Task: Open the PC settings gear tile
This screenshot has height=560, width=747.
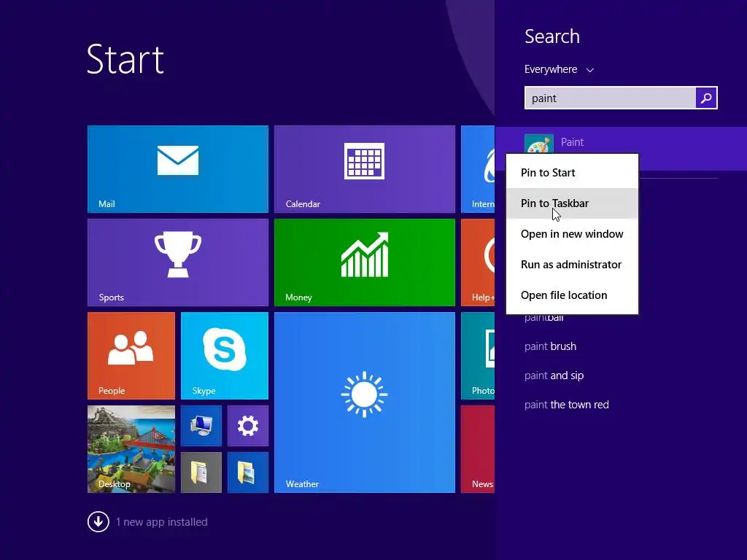Action: tap(248, 426)
